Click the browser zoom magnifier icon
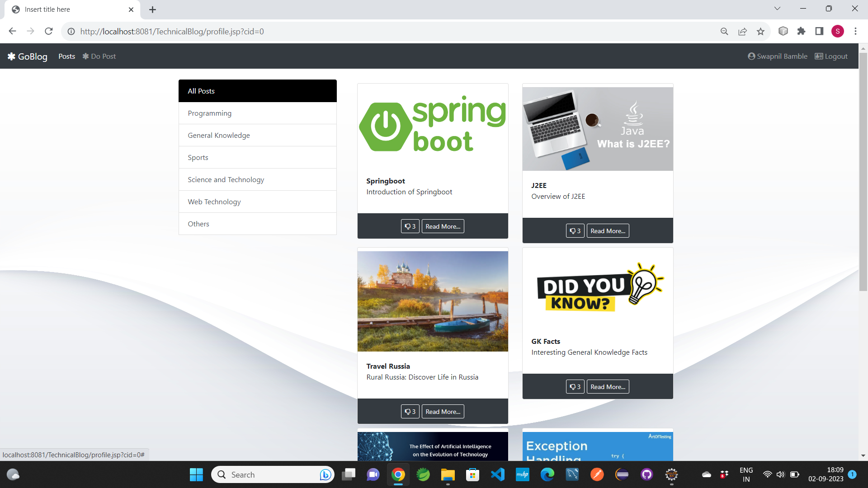This screenshot has width=868, height=488. [724, 31]
